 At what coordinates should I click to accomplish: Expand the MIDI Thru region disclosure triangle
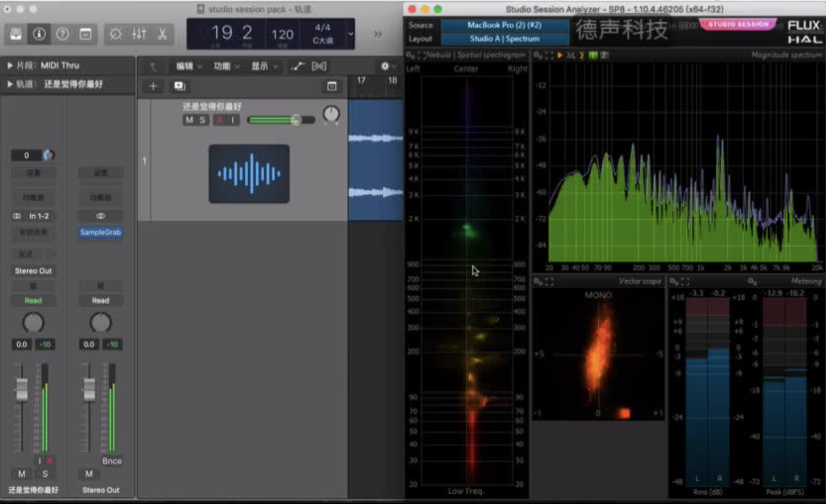pos(10,66)
